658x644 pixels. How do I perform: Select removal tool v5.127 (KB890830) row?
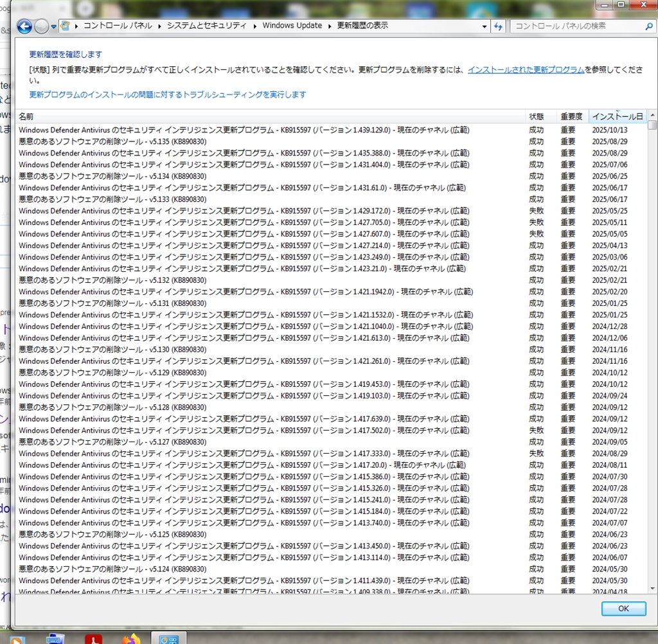332,442
